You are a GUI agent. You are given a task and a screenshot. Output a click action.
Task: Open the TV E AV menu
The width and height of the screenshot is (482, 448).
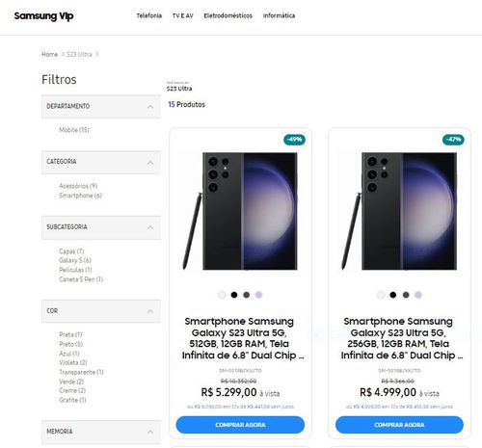[x=183, y=15]
